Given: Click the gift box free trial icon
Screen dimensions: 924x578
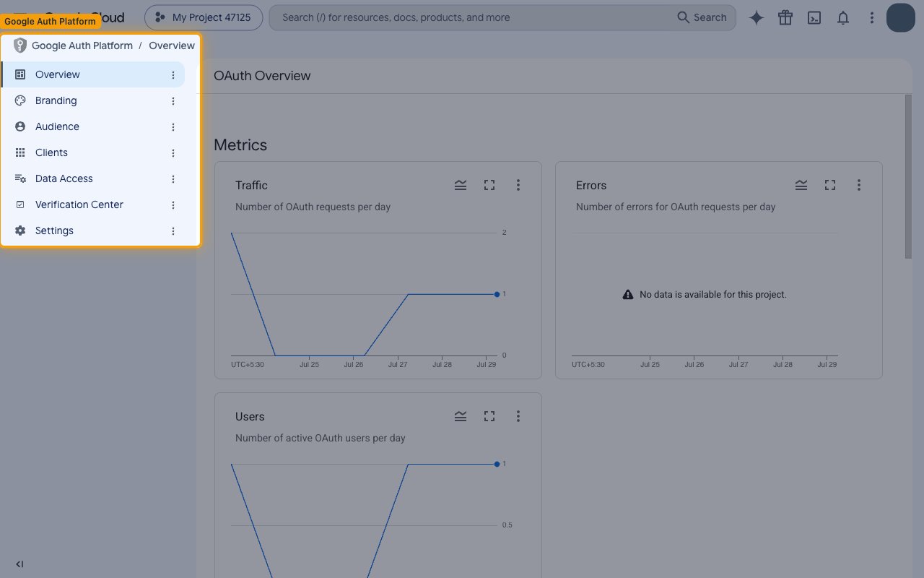Looking at the screenshot, I should [x=785, y=18].
